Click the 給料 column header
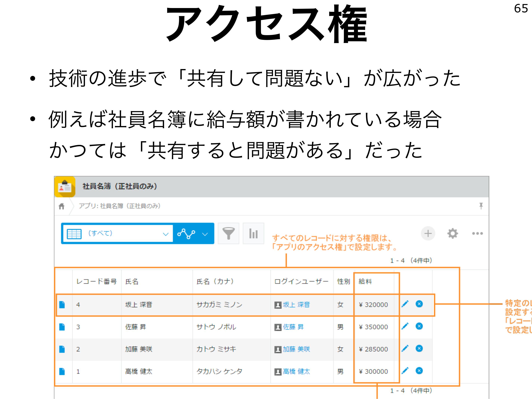This screenshot has height=399, width=532. tap(365, 281)
